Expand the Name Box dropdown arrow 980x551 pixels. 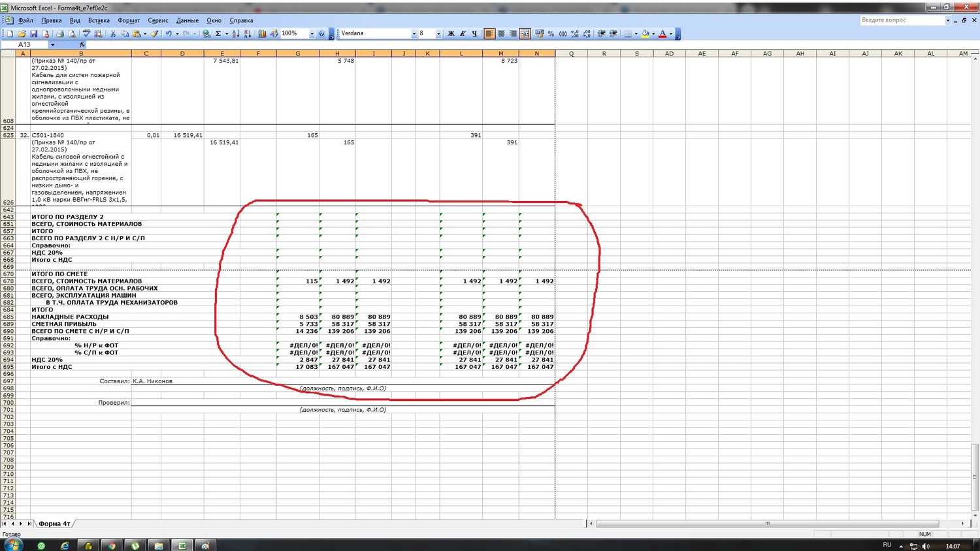[53, 45]
